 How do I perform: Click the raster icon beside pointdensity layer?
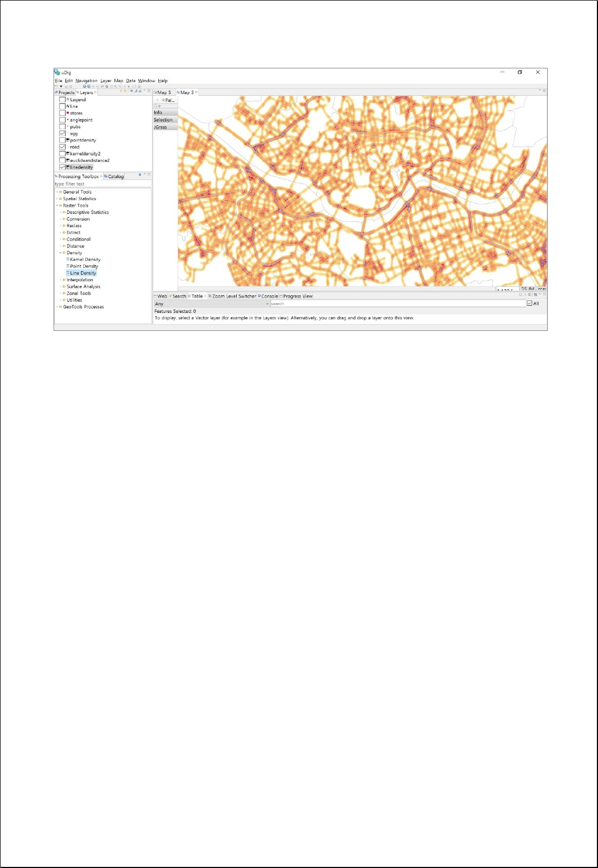[x=68, y=140]
